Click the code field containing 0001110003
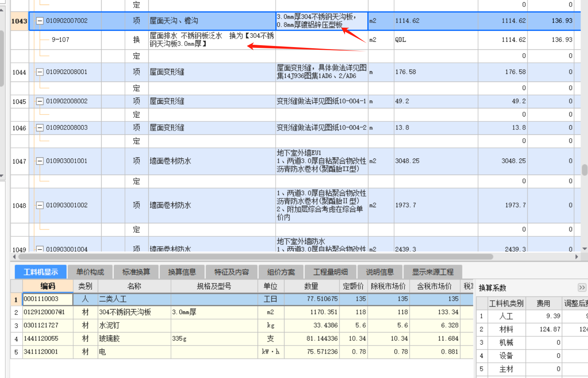 48,299
